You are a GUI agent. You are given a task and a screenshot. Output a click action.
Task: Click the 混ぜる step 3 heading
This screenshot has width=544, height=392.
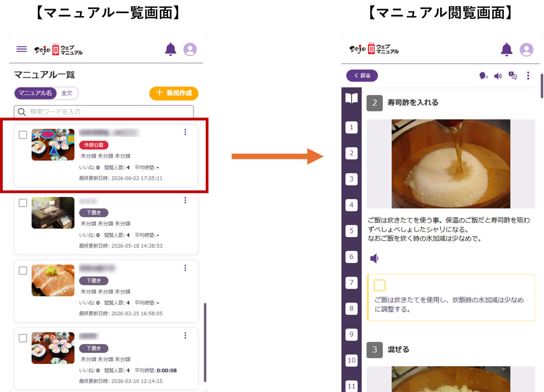[398, 349]
